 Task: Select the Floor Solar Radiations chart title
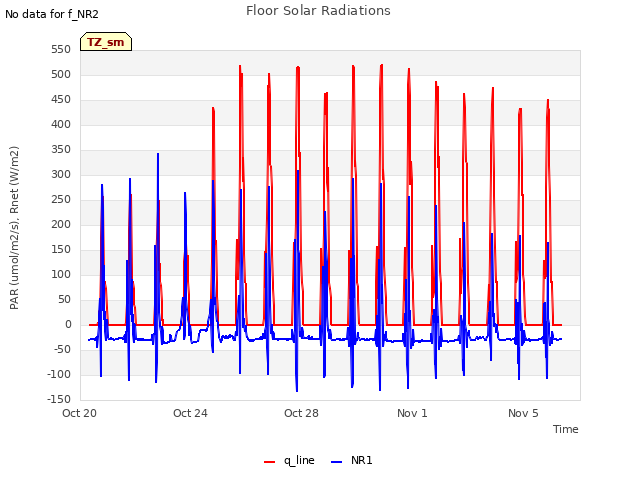pyautogui.click(x=318, y=11)
